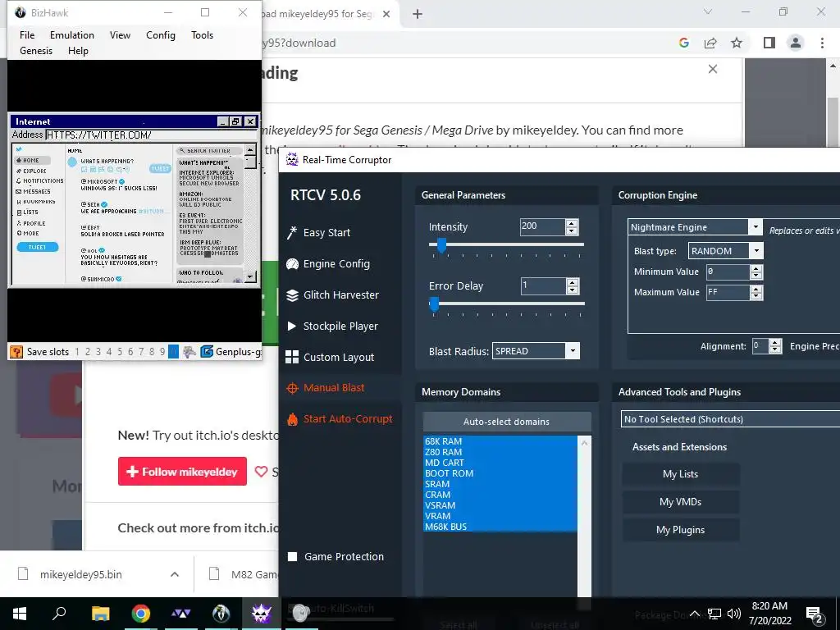This screenshot has height=630, width=840.
Task: Click the heart icon beside Follow mikeyeldey
Action: (x=261, y=472)
